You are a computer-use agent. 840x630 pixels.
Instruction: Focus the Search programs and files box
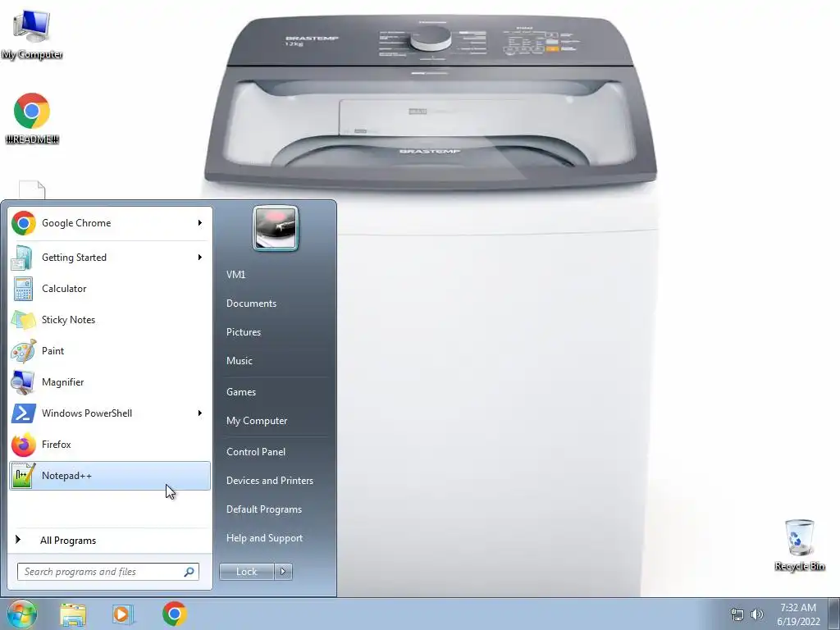point(108,572)
